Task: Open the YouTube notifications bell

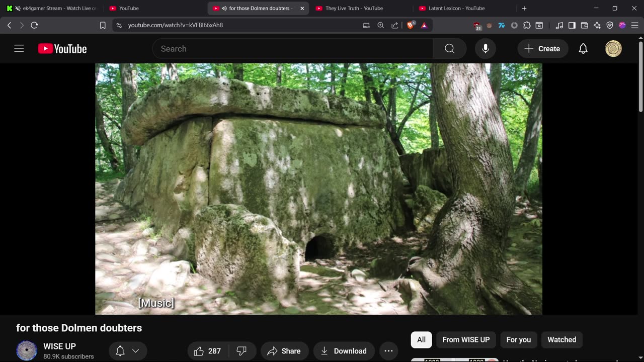Action: point(583,49)
